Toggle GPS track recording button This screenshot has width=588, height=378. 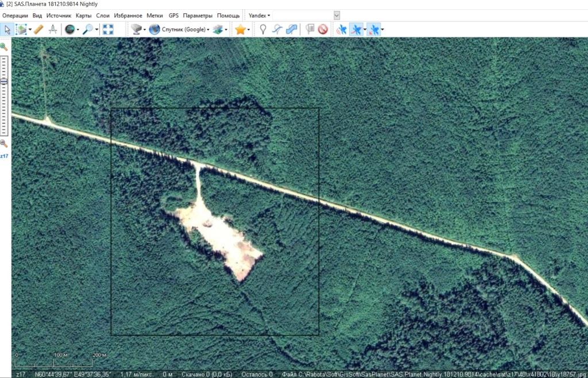(357, 29)
